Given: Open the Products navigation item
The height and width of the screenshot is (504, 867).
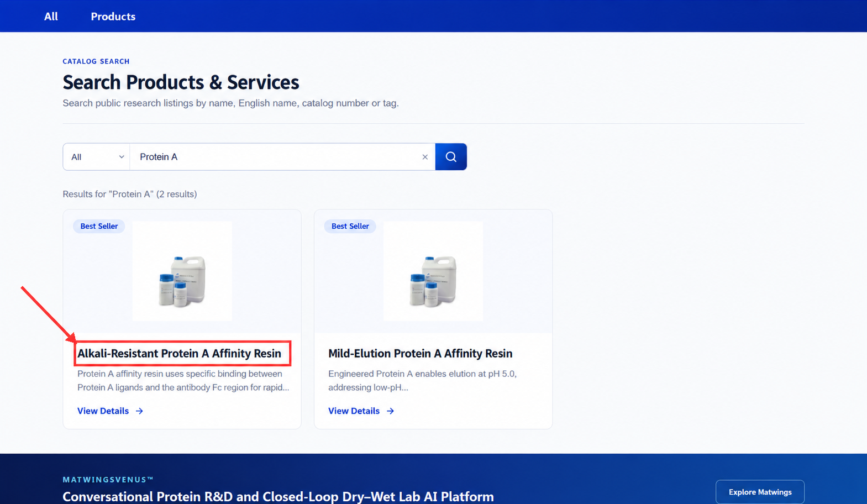Looking at the screenshot, I should click(x=113, y=17).
